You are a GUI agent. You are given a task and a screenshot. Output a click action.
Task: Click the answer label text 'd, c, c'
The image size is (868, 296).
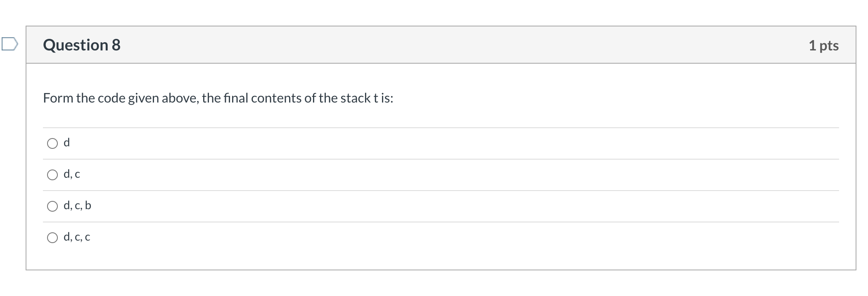coord(77,237)
